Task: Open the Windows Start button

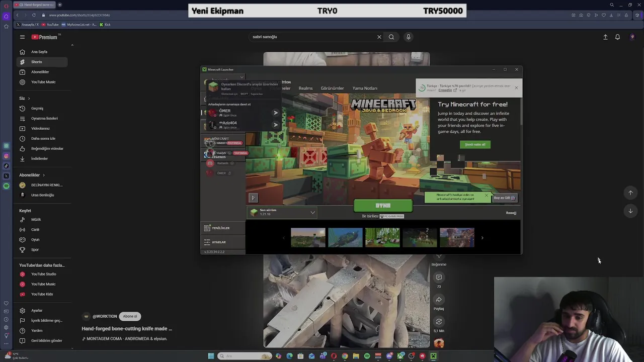Action: click(211, 356)
